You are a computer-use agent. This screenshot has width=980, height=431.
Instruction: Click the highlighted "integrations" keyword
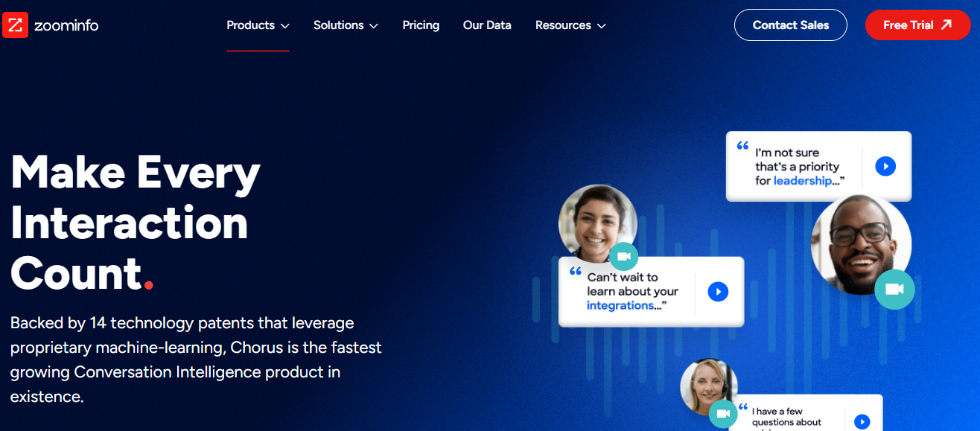click(x=620, y=305)
